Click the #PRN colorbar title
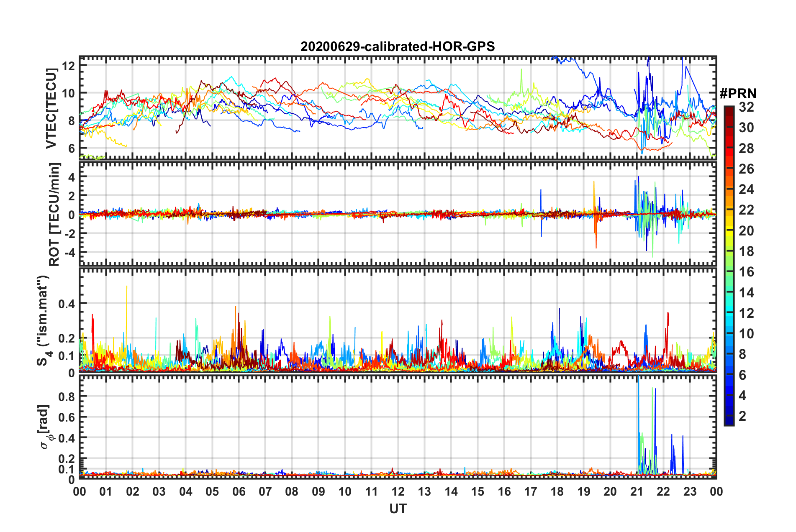The height and width of the screenshot is (532, 796). [738, 94]
